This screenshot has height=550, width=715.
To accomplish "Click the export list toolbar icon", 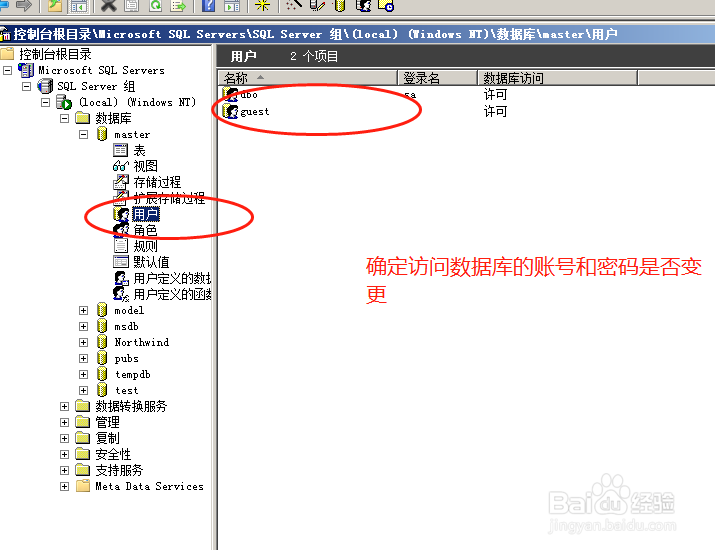I will 178,5.
